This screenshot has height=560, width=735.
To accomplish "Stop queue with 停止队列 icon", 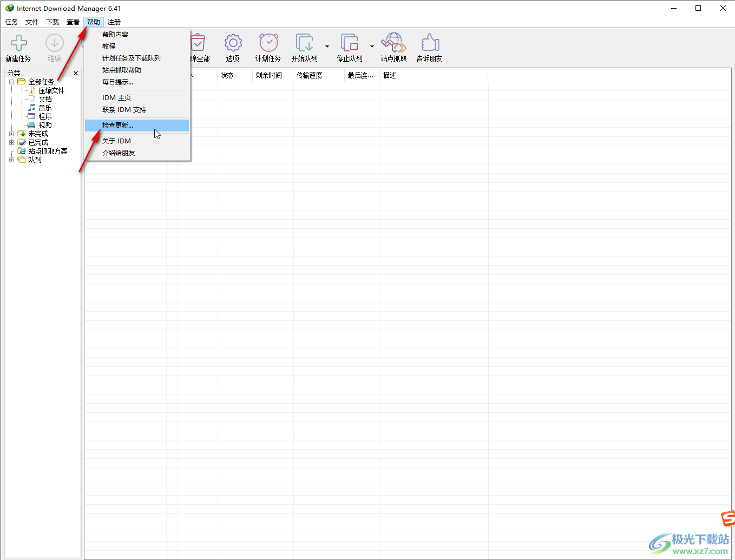I will click(x=350, y=43).
